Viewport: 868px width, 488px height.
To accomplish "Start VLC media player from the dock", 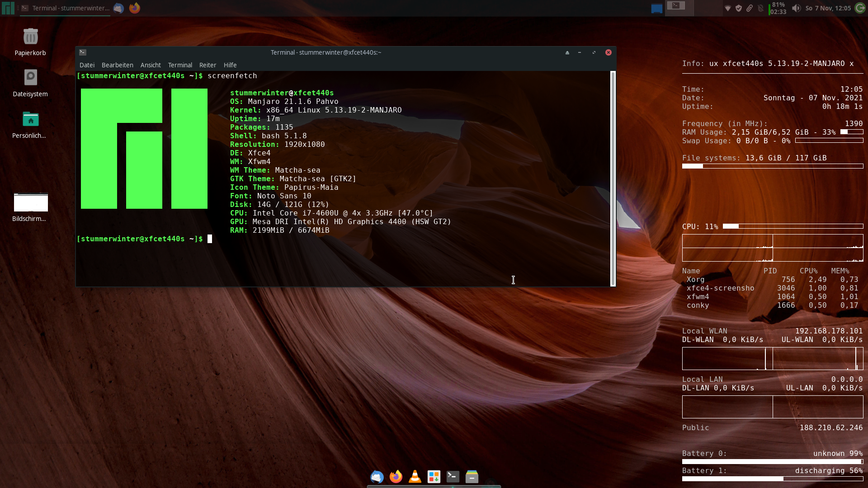I will pos(415,477).
